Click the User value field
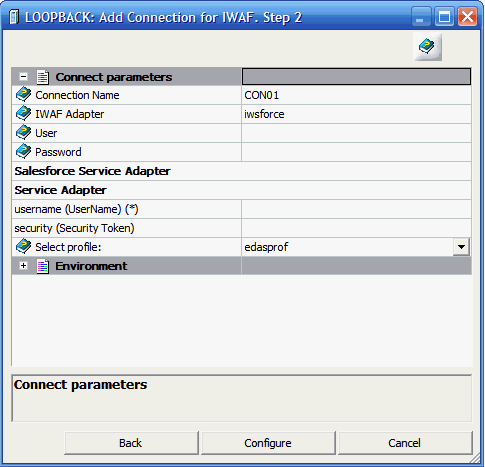This screenshot has height=467, width=485. click(356, 133)
